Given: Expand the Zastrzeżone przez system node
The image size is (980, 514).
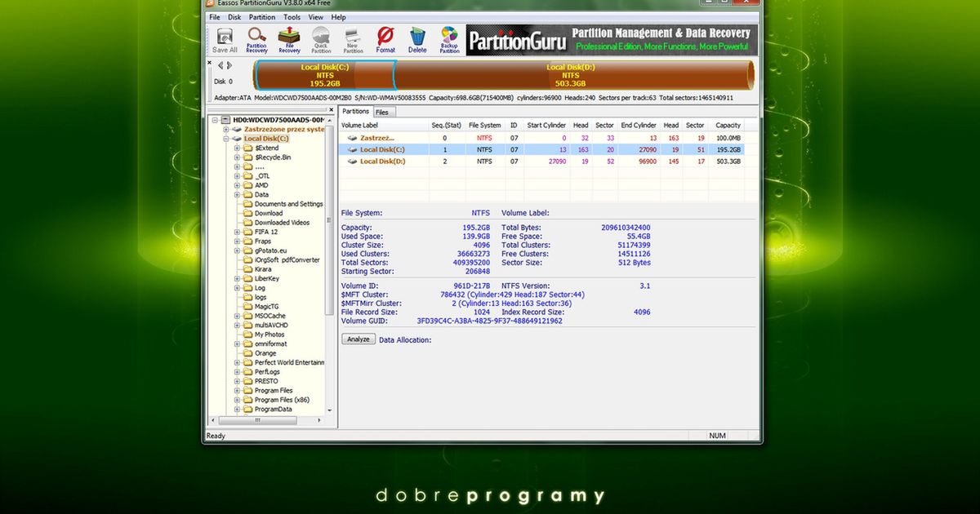Looking at the screenshot, I should [x=226, y=129].
